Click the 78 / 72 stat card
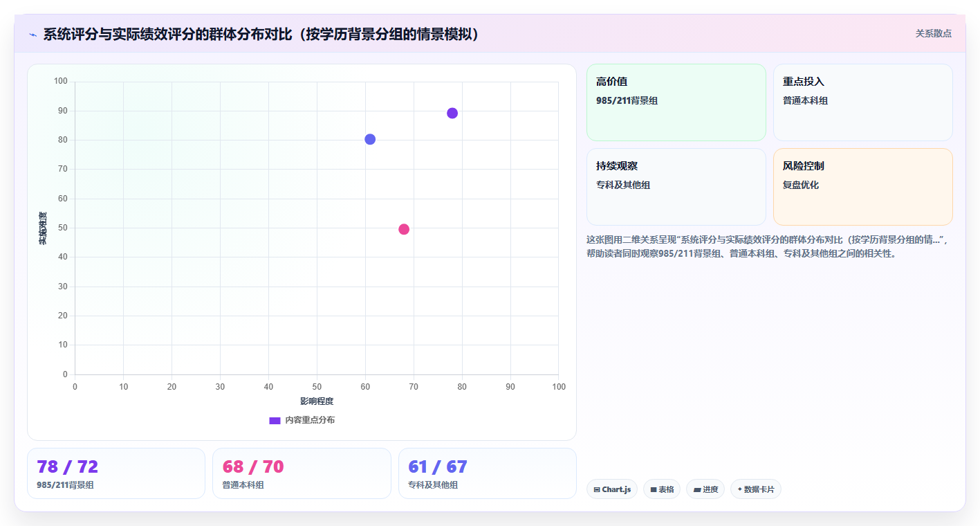Viewport: 980px width, 526px height. [x=116, y=473]
